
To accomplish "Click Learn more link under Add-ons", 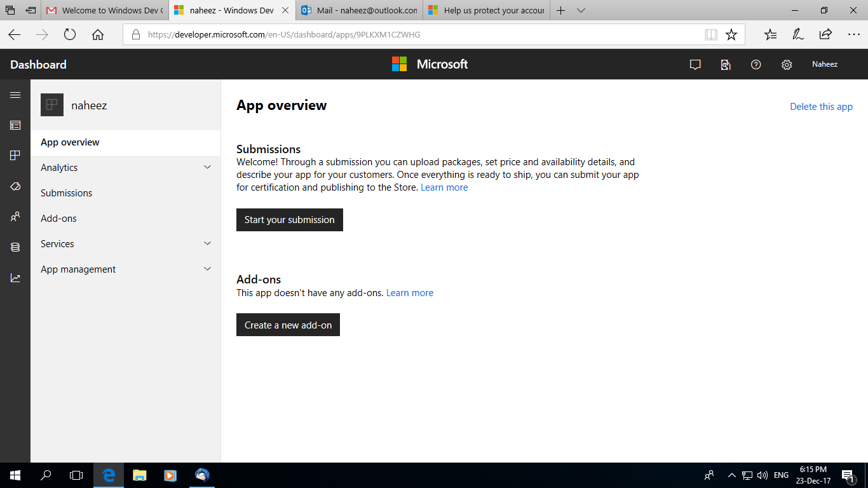I will (x=410, y=293).
